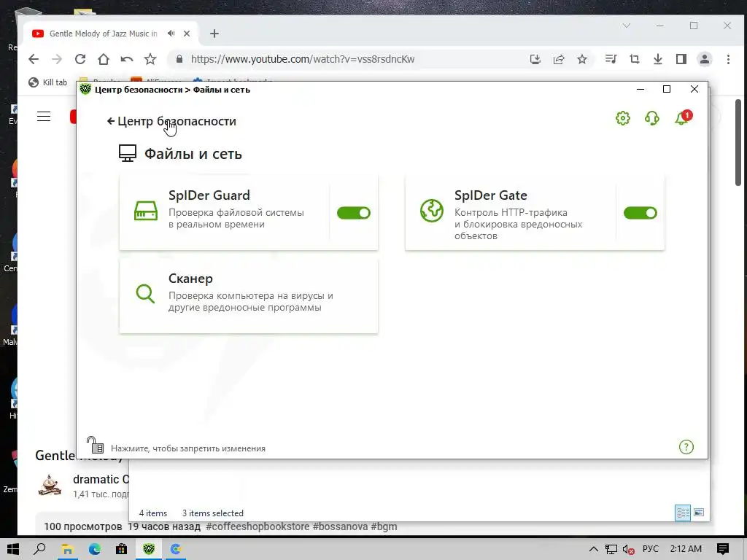Click SpIDer Guard drive icon
The image size is (747, 560).
pyautogui.click(x=146, y=211)
